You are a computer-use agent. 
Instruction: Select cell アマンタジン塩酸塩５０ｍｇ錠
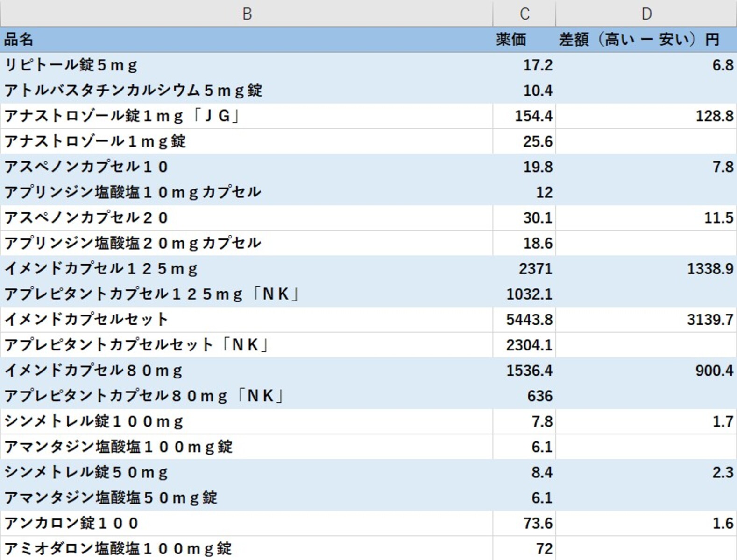tap(247, 497)
